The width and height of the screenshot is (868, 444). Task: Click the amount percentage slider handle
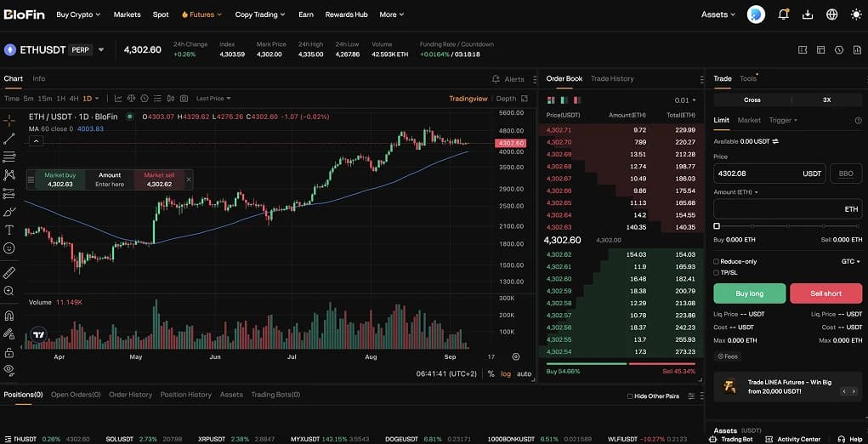pos(717,226)
